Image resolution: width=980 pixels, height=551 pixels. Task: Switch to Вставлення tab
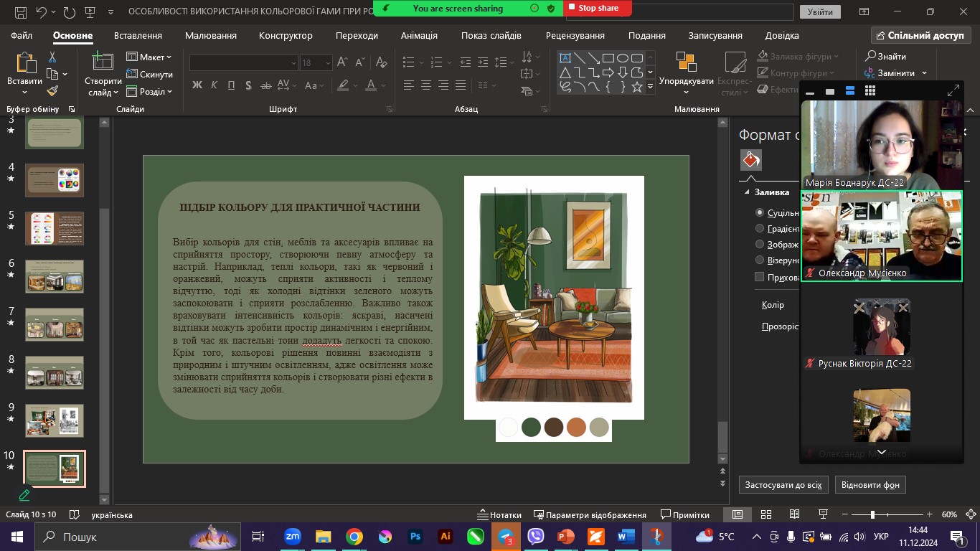[138, 35]
